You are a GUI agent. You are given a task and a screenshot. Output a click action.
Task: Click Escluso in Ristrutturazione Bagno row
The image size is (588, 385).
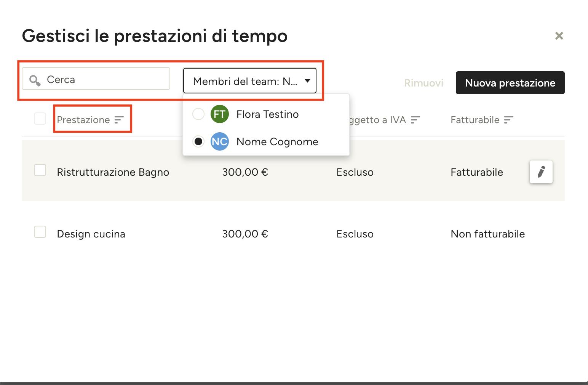click(355, 172)
